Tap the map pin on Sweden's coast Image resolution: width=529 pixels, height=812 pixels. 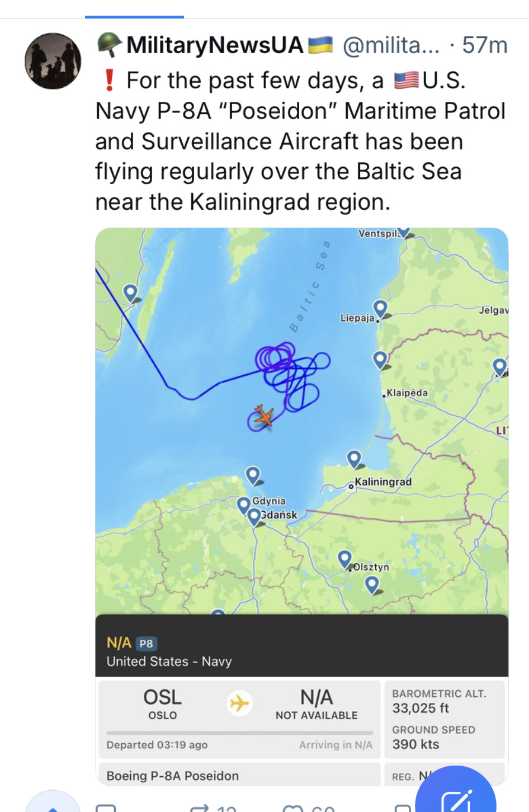click(130, 292)
